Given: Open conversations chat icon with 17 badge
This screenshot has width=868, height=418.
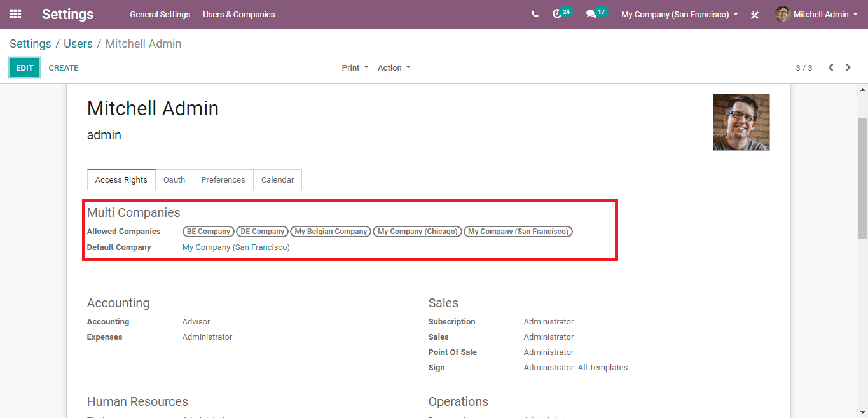Looking at the screenshot, I should 596,13.
